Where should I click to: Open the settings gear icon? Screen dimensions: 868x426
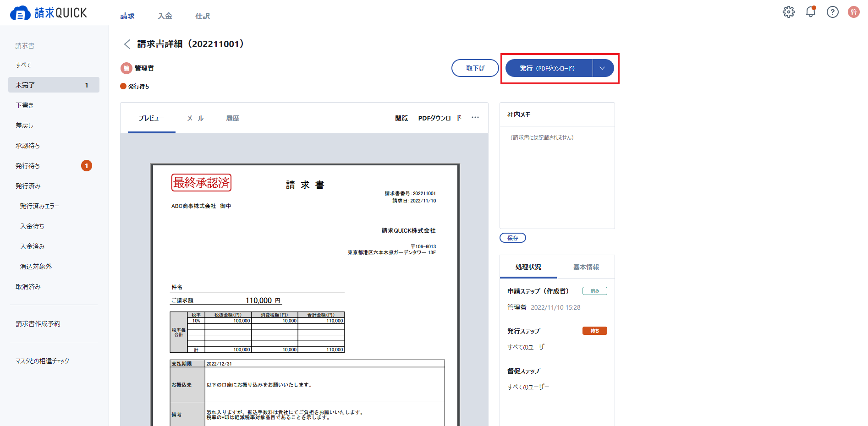click(788, 12)
